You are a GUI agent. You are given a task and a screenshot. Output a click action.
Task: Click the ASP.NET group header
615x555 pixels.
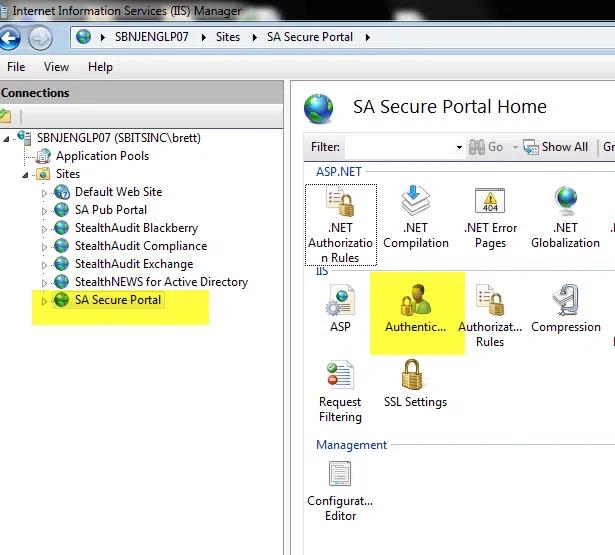tap(339, 172)
